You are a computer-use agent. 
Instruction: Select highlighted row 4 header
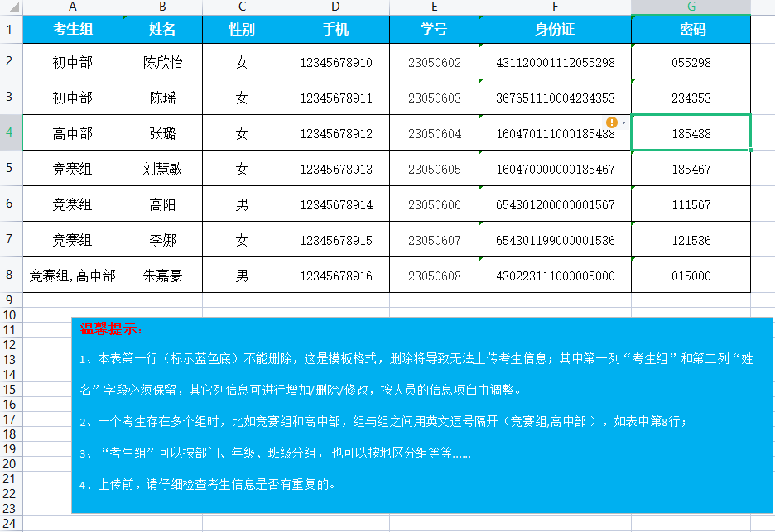click(x=9, y=132)
